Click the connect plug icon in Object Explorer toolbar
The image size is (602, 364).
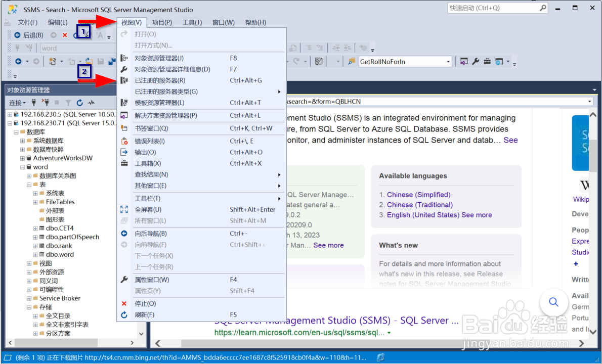[x=34, y=103]
